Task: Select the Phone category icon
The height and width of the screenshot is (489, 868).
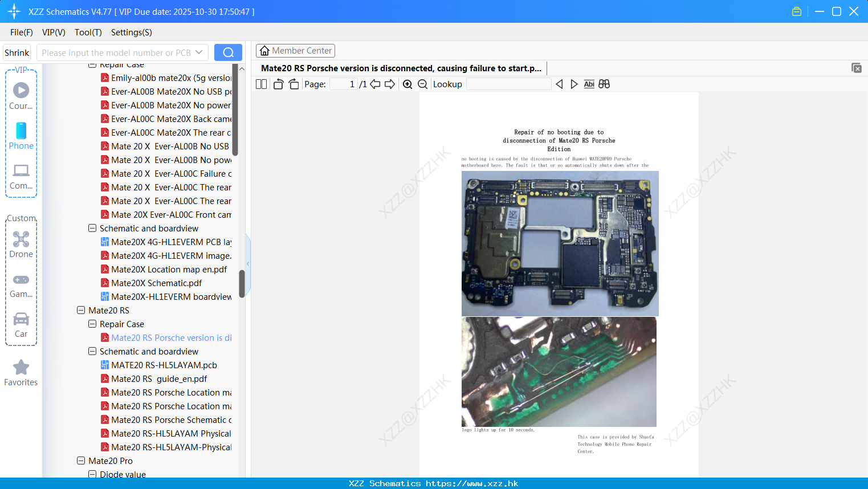Action: [x=21, y=136]
